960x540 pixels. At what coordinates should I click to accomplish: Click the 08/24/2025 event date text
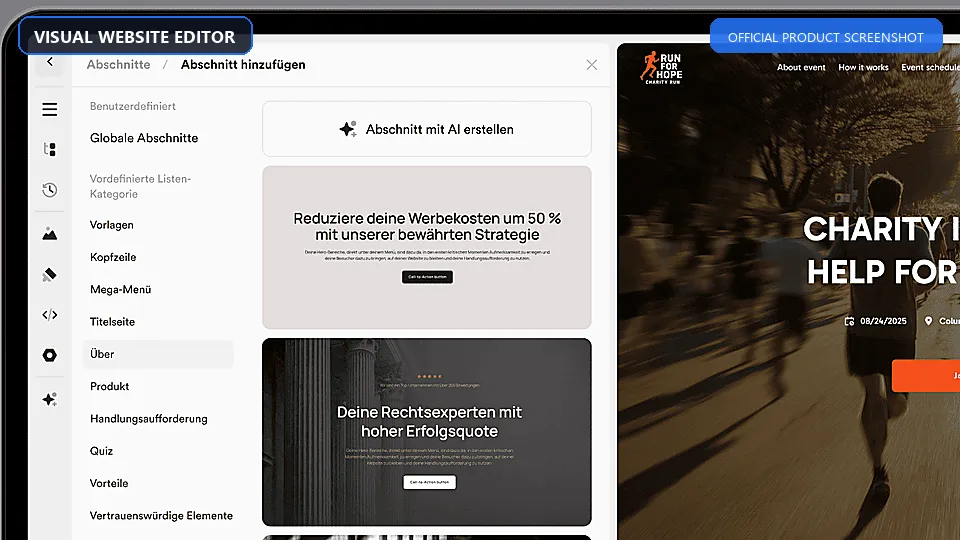coord(883,321)
